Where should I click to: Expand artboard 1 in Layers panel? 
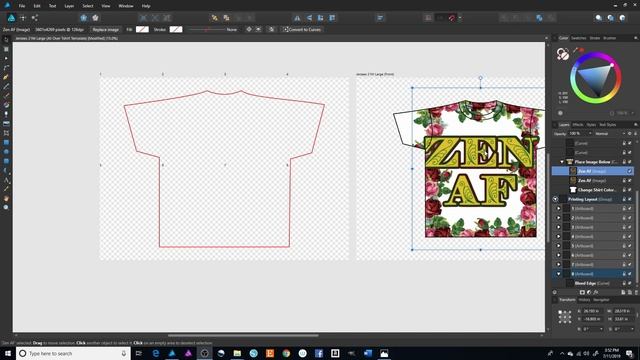tap(559, 209)
